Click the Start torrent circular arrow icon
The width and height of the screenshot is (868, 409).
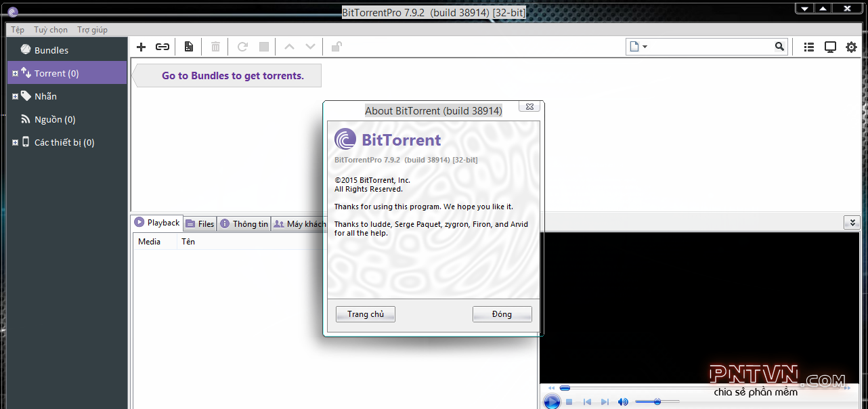[x=242, y=47]
